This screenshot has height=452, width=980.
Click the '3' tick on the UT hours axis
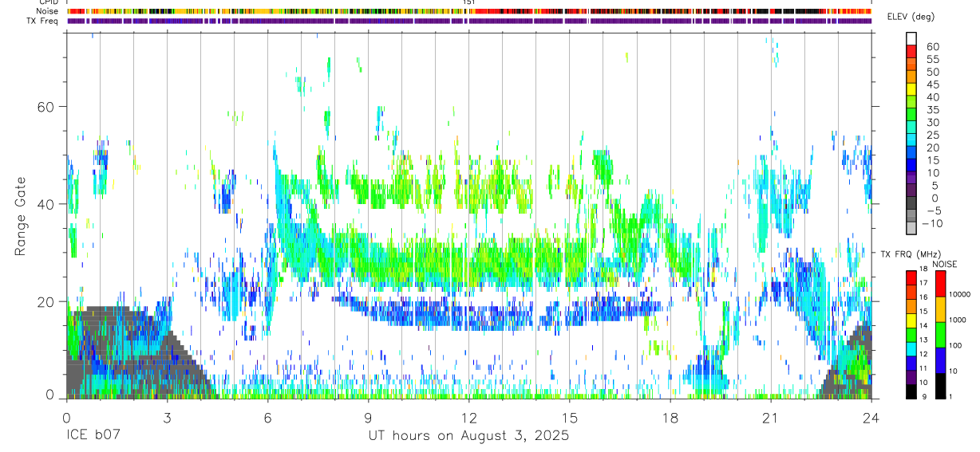167,418
